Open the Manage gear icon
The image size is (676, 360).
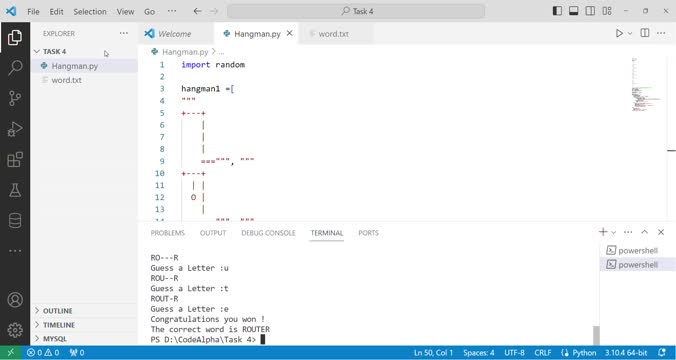pyautogui.click(x=15, y=330)
